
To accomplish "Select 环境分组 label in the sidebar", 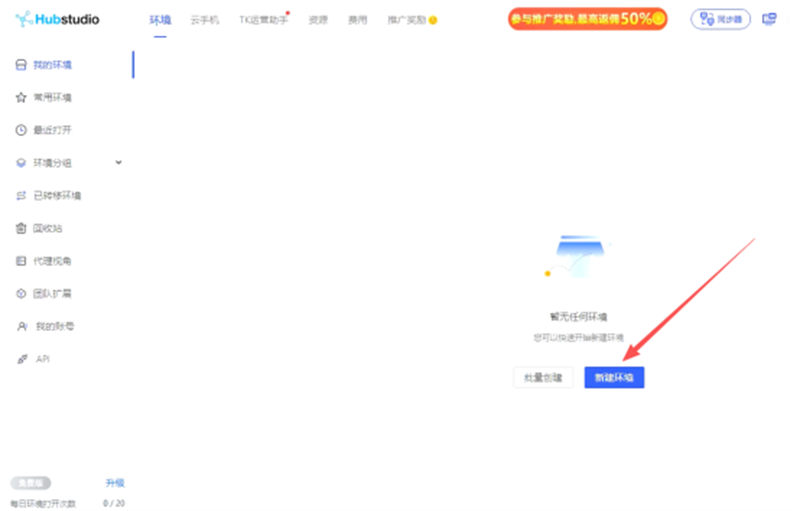I will pyautogui.click(x=53, y=163).
